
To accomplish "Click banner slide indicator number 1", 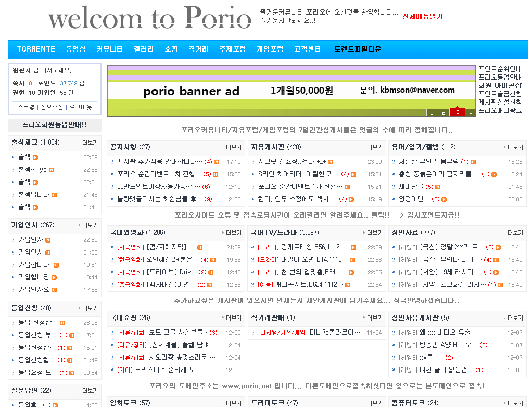I will (432, 112).
